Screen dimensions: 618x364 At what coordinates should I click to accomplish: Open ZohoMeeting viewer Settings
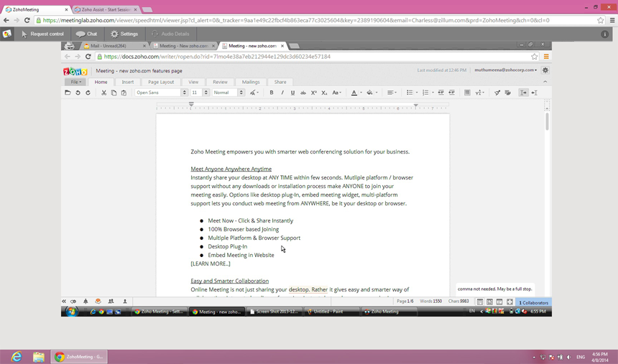click(x=124, y=34)
